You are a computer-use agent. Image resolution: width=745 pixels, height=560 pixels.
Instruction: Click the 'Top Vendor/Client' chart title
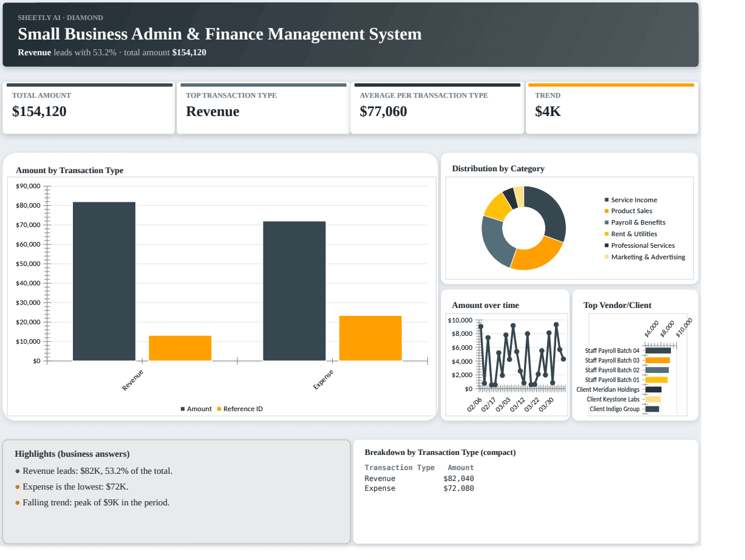point(617,306)
